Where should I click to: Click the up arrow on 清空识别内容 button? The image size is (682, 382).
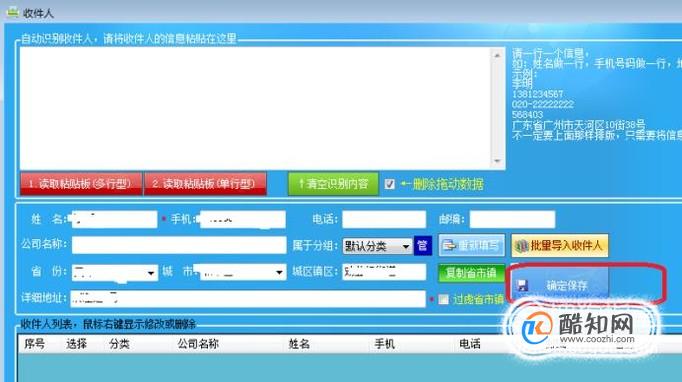[301, 184]
